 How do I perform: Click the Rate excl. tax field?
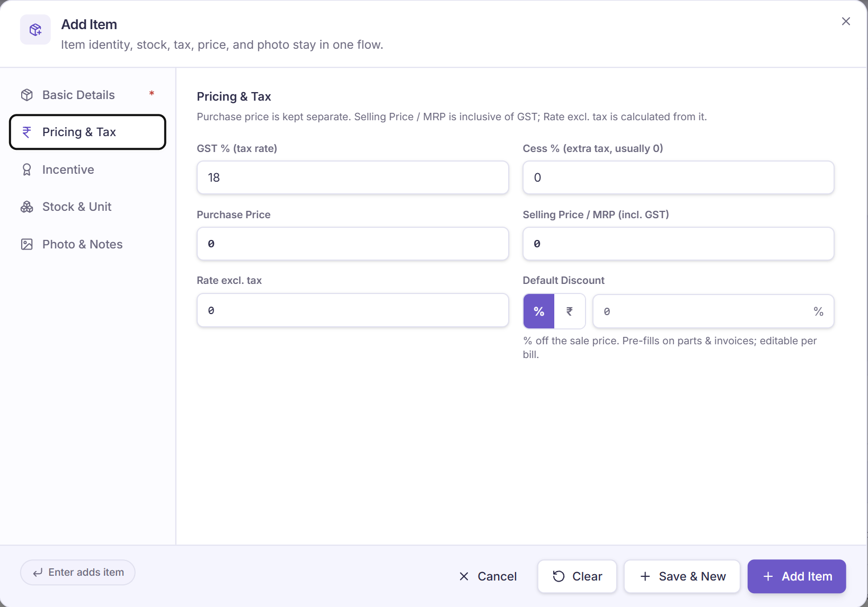pos(353,310)
